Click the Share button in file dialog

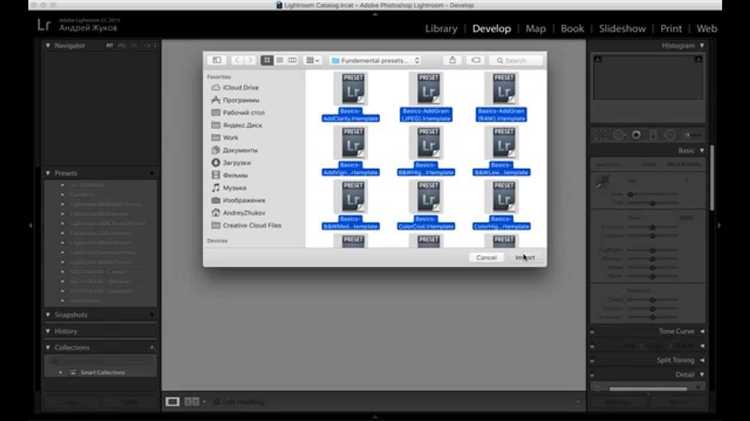pyautogui.click(x=452, y=60)
